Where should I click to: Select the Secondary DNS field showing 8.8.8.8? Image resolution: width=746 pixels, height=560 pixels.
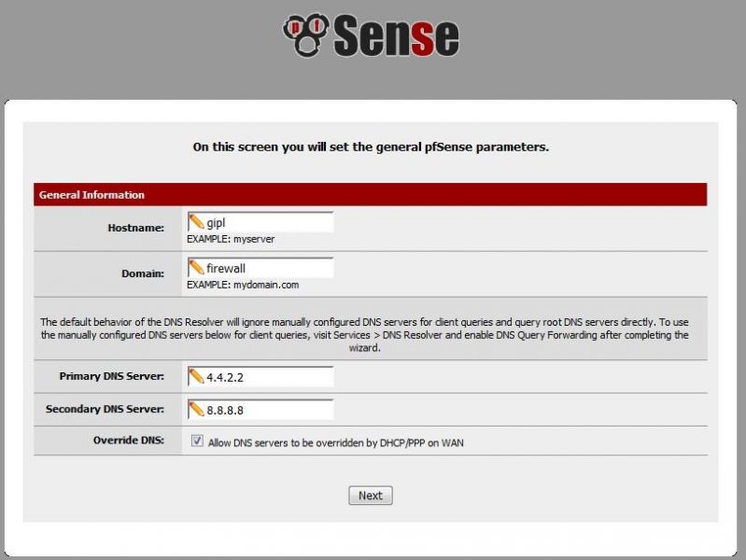[260, 410]
